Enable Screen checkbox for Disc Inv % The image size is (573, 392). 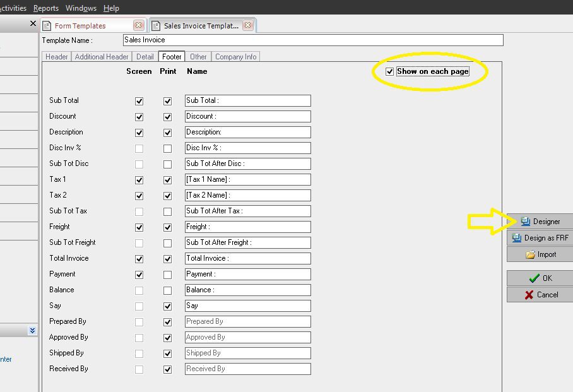(139, 148)
